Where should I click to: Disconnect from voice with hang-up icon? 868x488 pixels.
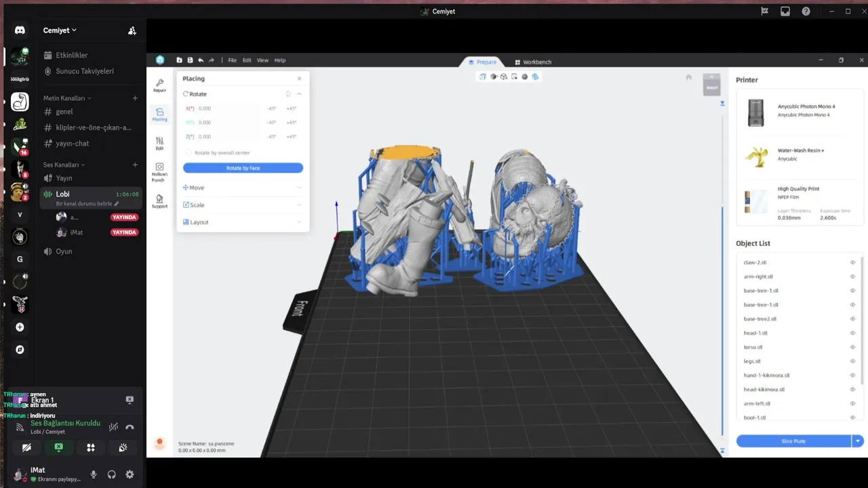pos(130,427)
